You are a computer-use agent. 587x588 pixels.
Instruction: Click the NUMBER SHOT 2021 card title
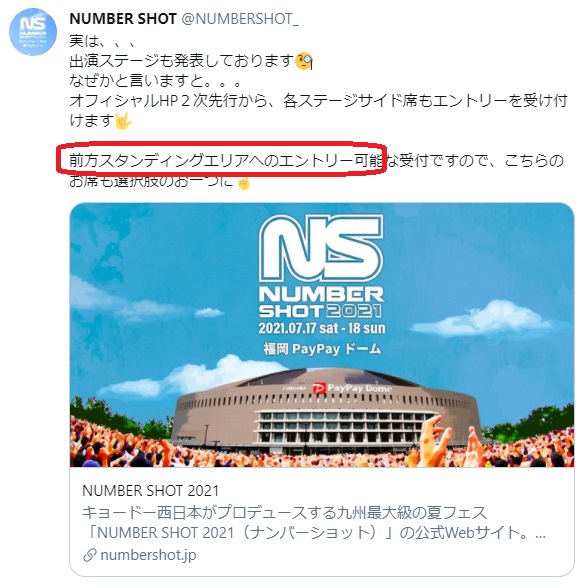tap(150, 490)
